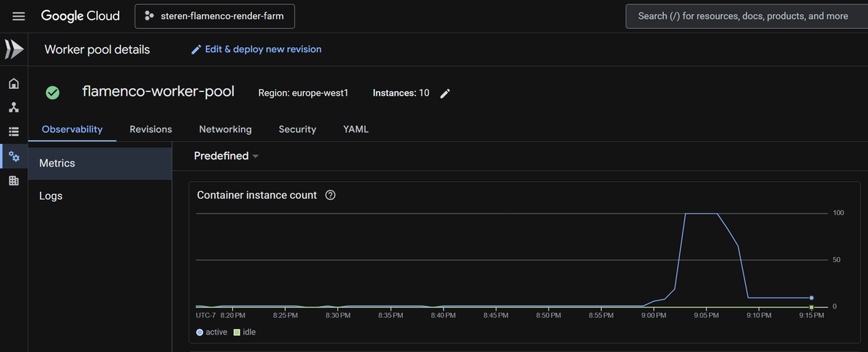This screenshot has width=868, height=352.
Task: Click help icon beside Container instance count
Action: click(x=331, y=195)
